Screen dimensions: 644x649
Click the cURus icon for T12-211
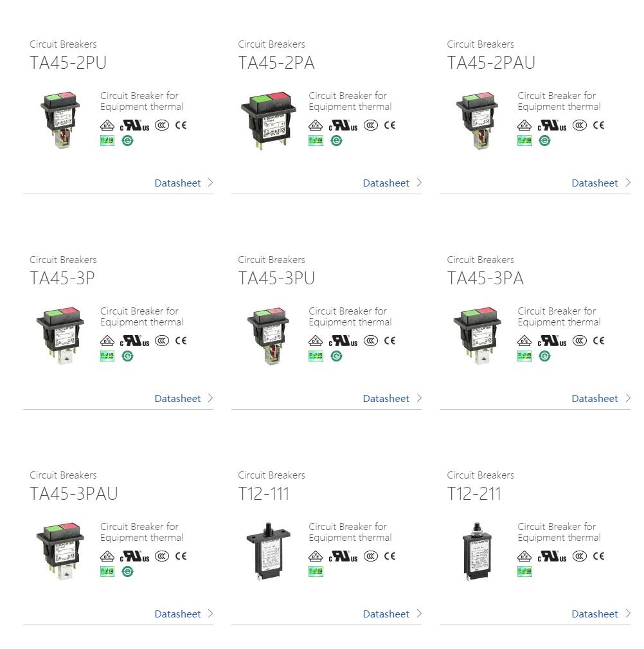tap(551, 556)
